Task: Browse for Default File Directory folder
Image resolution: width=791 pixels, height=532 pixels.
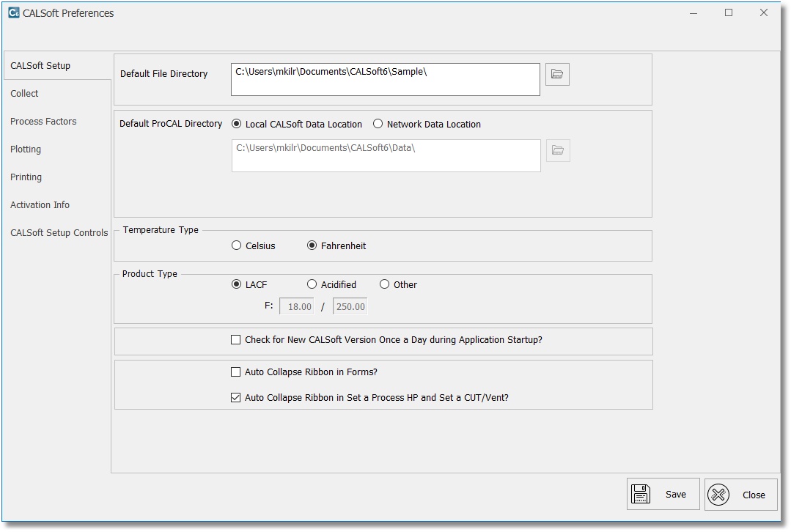Action: (x=557, y=74)
